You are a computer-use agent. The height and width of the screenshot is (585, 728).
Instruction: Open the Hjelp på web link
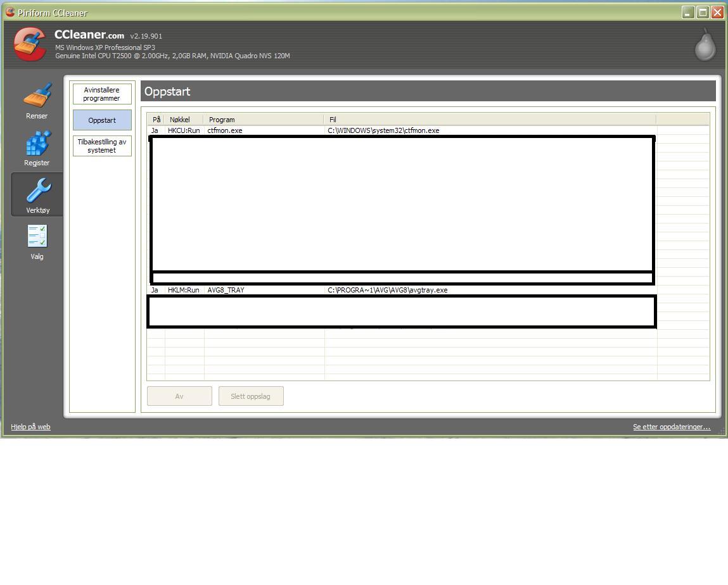coord(30,427)
